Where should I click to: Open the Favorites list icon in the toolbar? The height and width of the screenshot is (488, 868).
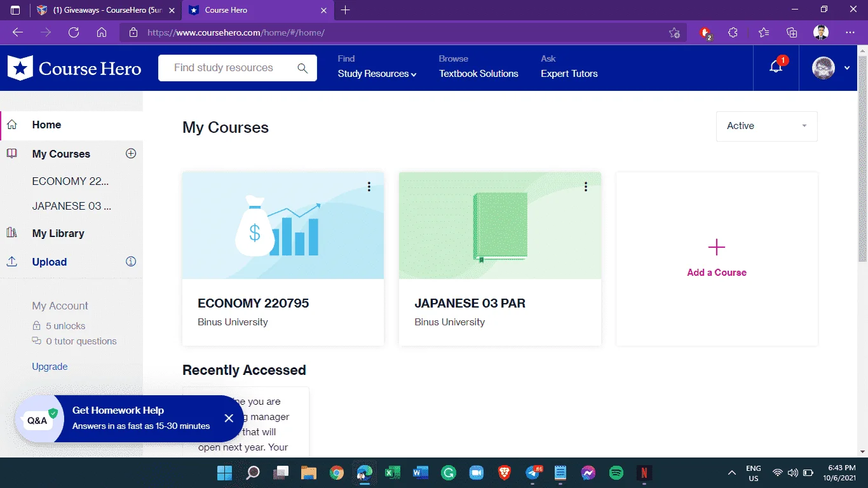tap(763, 32)
